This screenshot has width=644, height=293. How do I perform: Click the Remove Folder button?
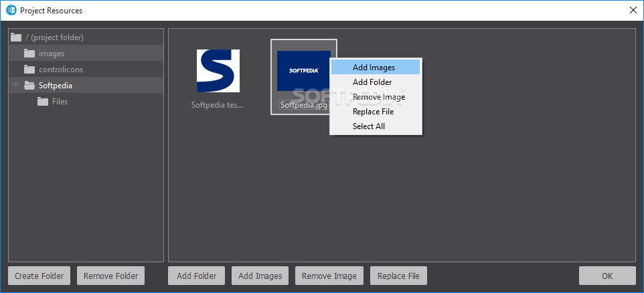point(110,276)
